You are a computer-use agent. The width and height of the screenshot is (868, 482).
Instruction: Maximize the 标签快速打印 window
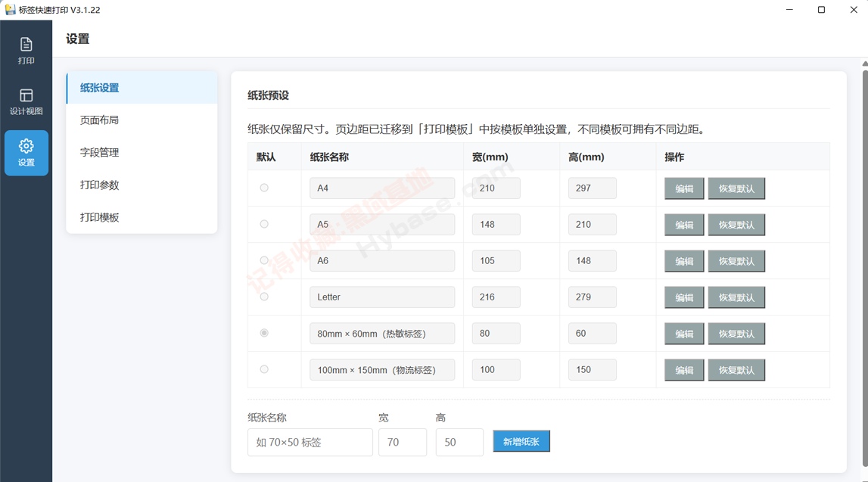point(822,9)
